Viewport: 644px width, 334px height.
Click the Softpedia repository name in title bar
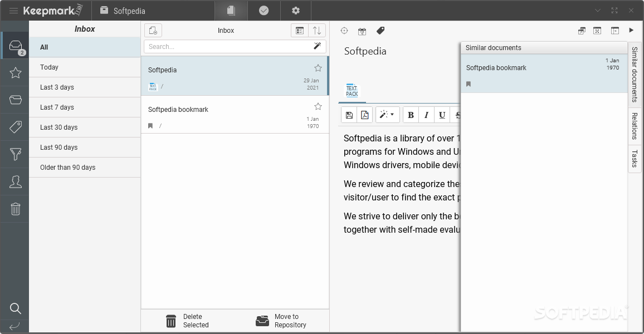coord(129,11)
